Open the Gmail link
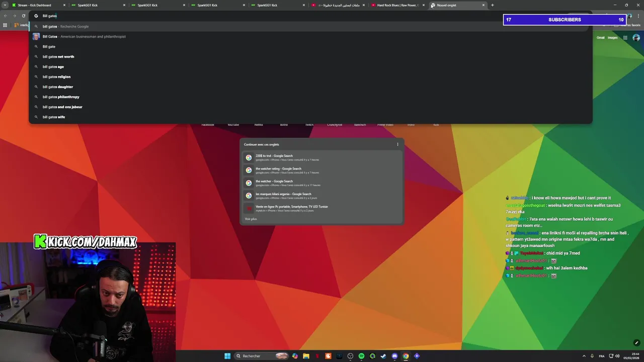 click(600, 38)
